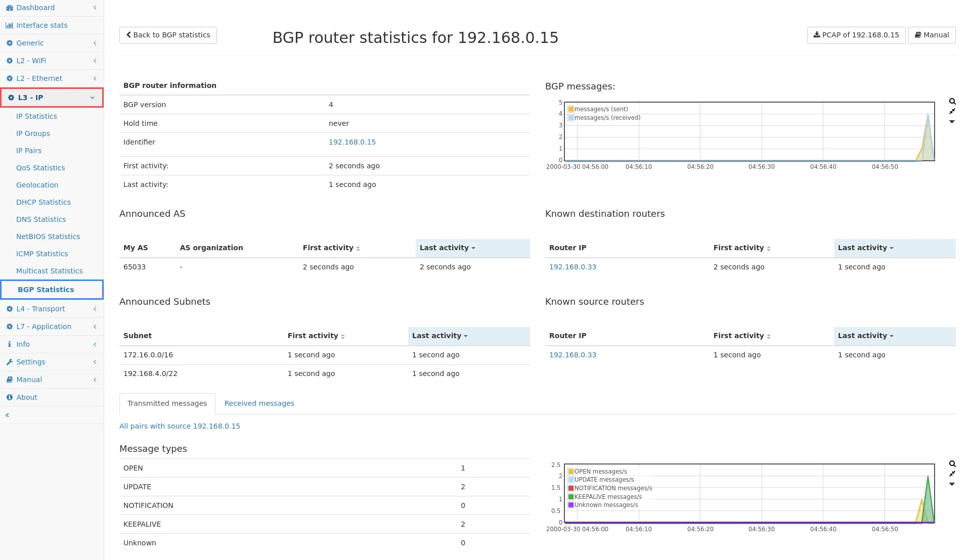Download PCAP of 192.168.0.15
The width and height of the screenshot is (971, 560).
tap(856, 35)
